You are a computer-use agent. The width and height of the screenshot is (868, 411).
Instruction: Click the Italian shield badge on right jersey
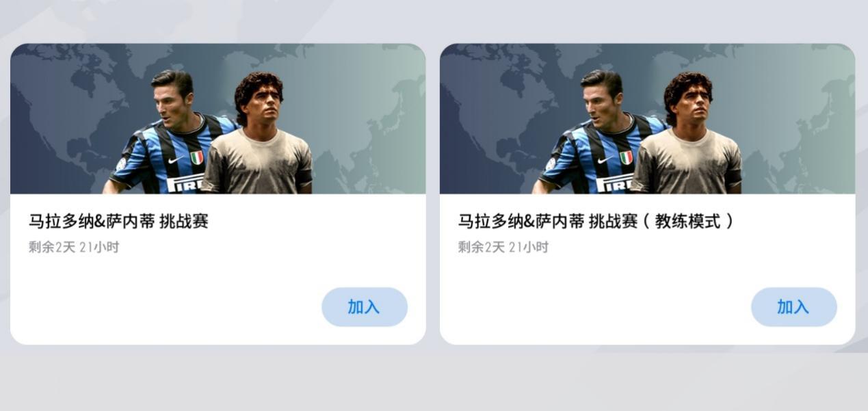[627, 158]
